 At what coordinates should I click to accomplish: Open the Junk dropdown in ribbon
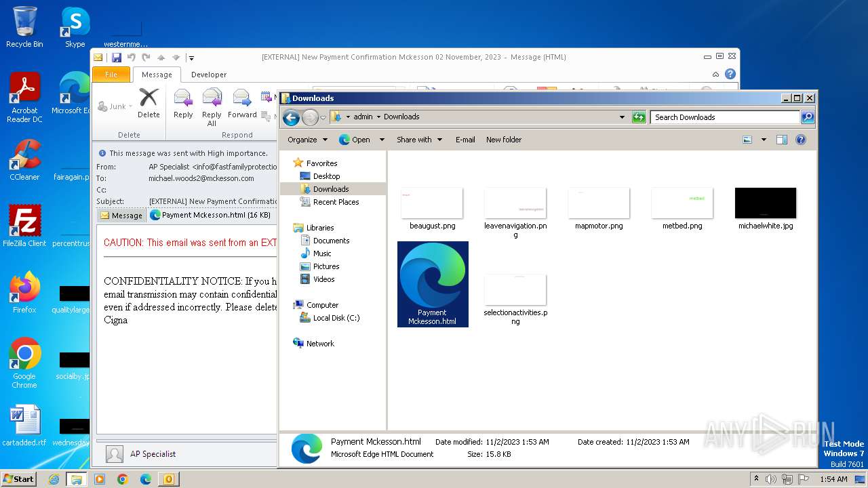click(115, 106)
